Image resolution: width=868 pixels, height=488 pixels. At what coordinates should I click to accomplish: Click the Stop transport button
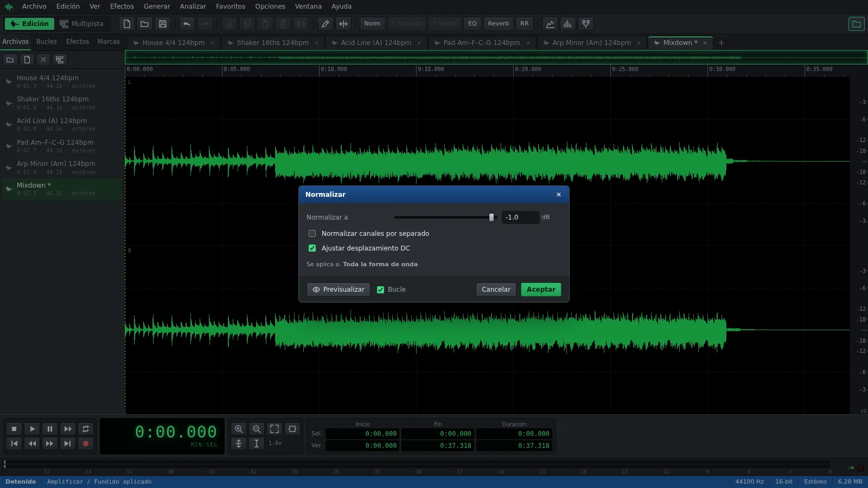point(14,429)
